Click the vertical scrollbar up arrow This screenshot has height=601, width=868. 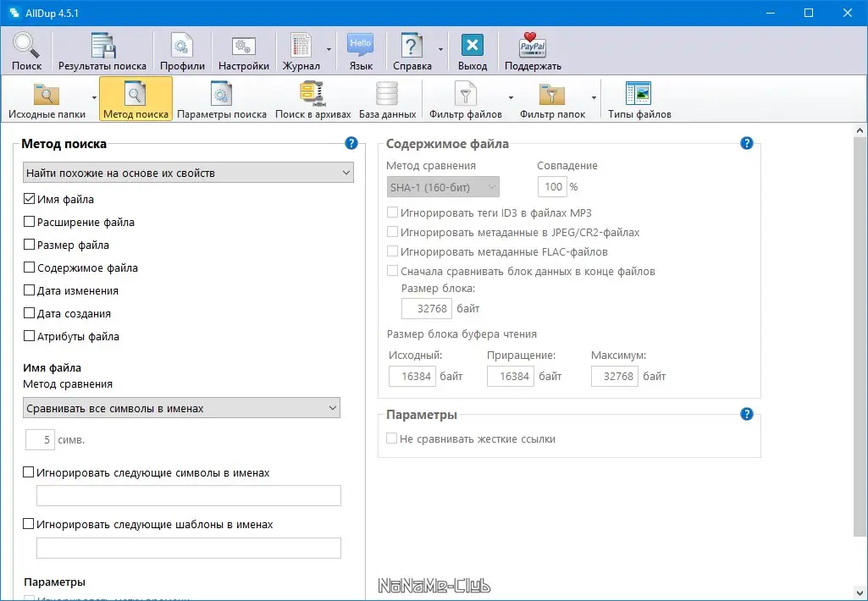point(860,131)
